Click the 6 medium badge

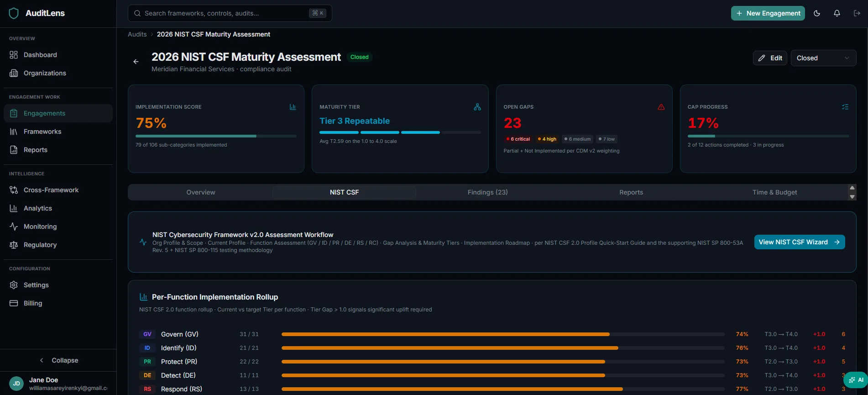(577, 139)
